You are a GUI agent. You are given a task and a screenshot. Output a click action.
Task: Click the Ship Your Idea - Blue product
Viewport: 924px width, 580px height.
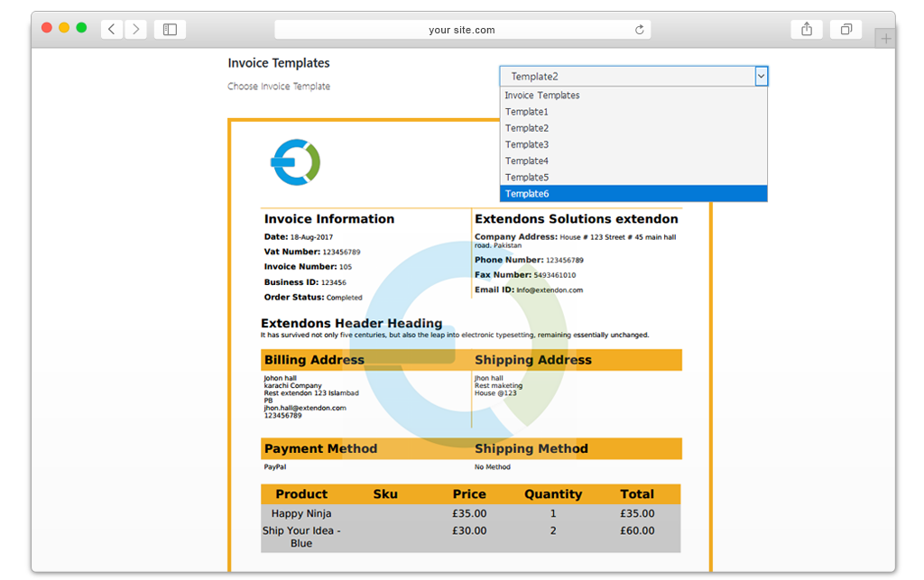coord(301,537)
